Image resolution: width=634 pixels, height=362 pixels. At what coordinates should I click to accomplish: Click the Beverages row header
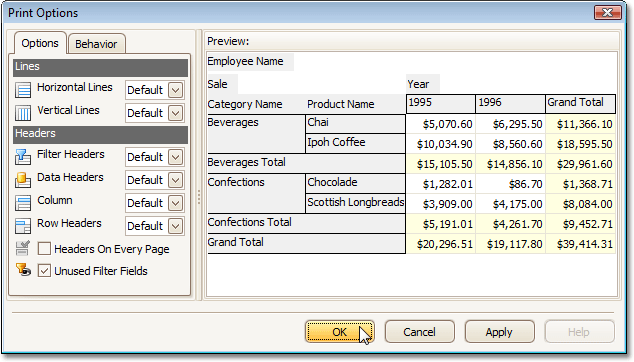[x=256, y=134]
